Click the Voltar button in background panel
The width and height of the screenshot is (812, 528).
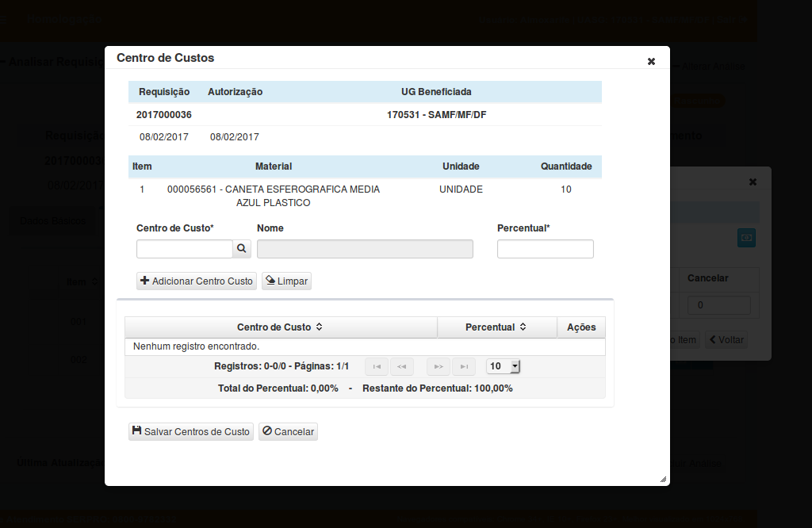(x=726, y=340)
